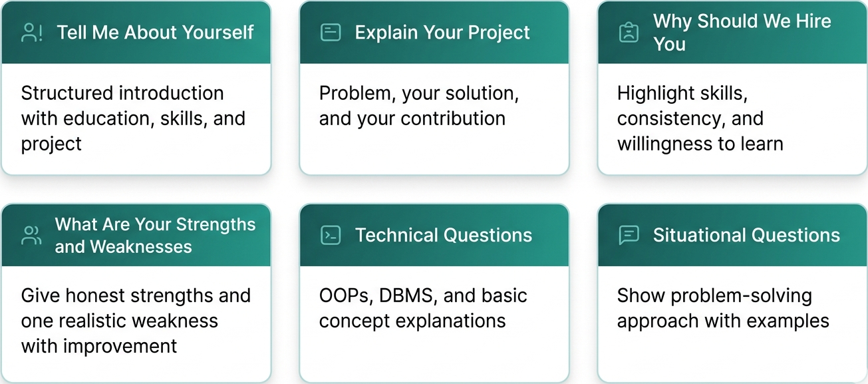The image size is (868, 384).
Task: Click the Show problem-solving approach description text
Action: tap(723, 308)
